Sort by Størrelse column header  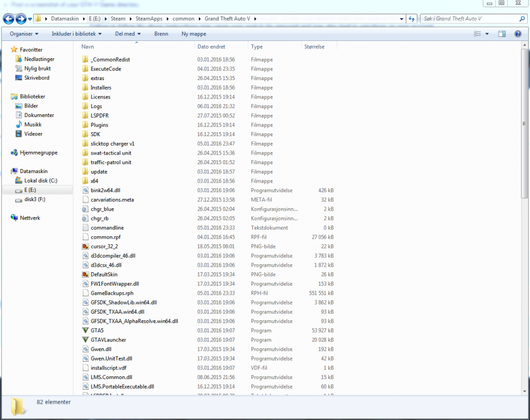pos(314,46)
